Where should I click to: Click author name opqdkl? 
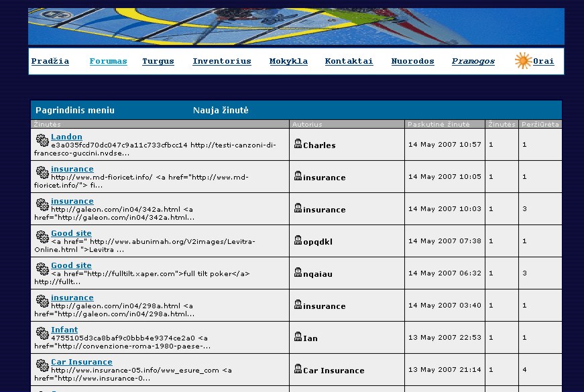point(318,242)
